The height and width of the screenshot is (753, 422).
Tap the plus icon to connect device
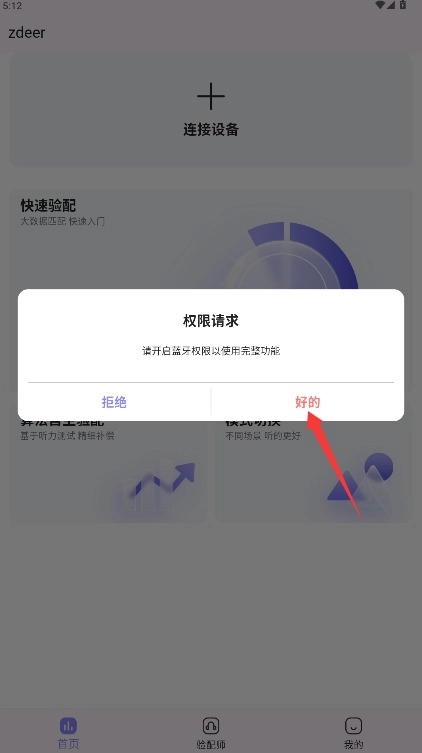click(x=211, y=96)
